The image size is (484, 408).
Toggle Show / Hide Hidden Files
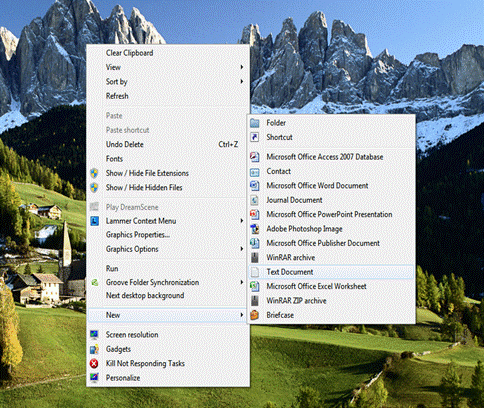coord(144,188)
